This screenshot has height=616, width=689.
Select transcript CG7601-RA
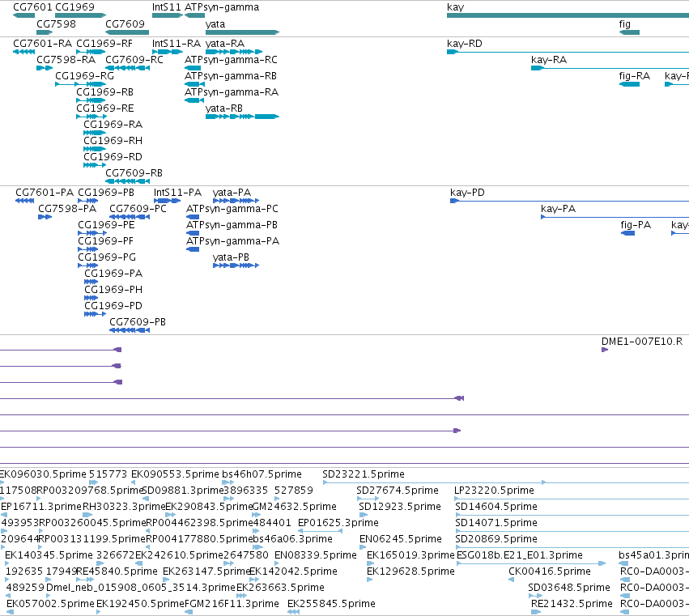tap(43, 44)
